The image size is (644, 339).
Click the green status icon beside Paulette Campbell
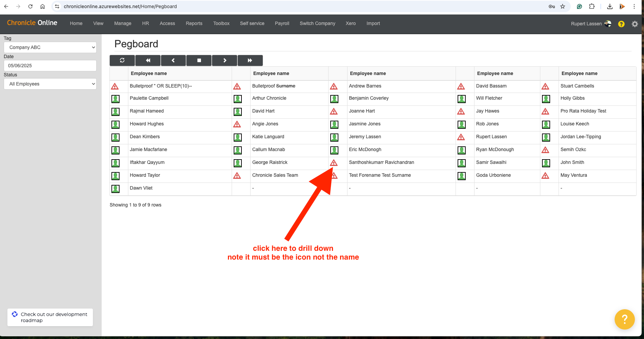tap(115, 99)
